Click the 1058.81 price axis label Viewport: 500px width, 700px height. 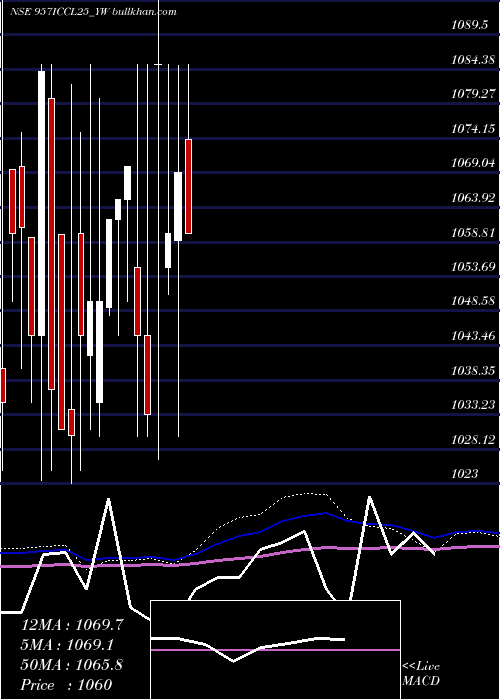click(x=473, y=232)
